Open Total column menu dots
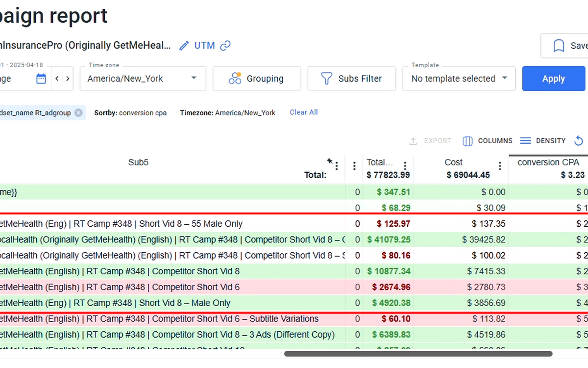This screenshot has width=588, height=368. [405, 166]
